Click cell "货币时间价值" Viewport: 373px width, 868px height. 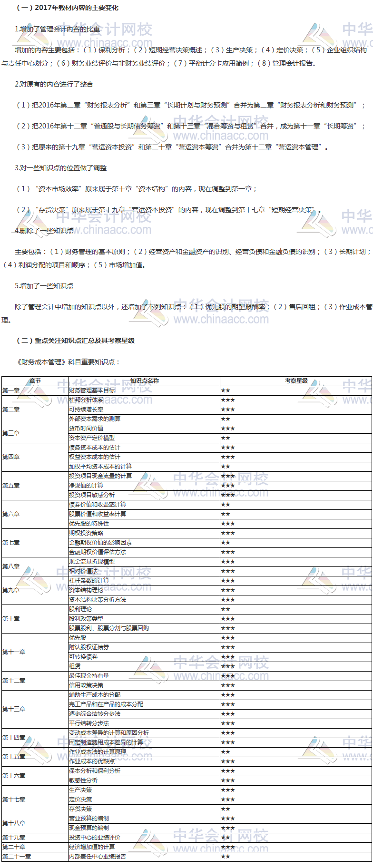coord(144,429)
